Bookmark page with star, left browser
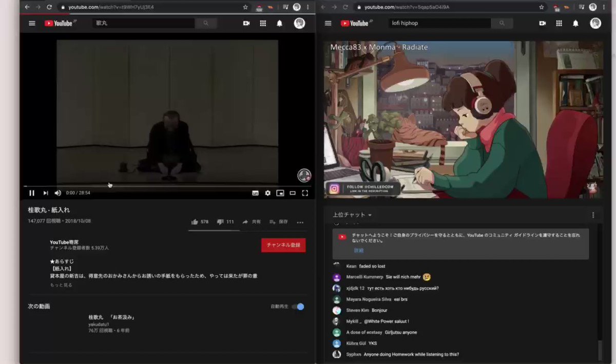Screen dimensions: 616x364 pos(245,7)
